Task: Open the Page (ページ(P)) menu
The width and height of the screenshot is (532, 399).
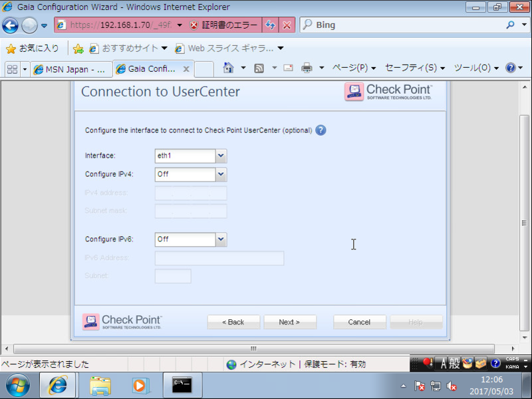Action: [x=354, y=68]
